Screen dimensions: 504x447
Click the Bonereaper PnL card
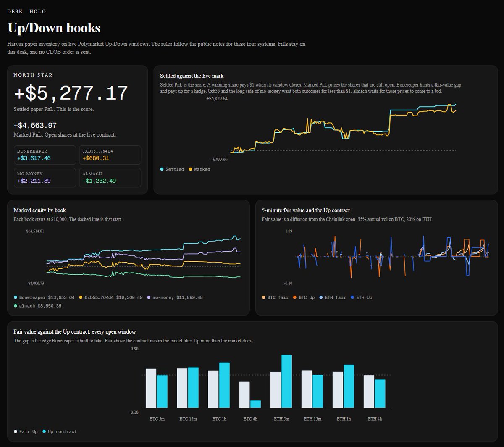[x=45, y=155]
